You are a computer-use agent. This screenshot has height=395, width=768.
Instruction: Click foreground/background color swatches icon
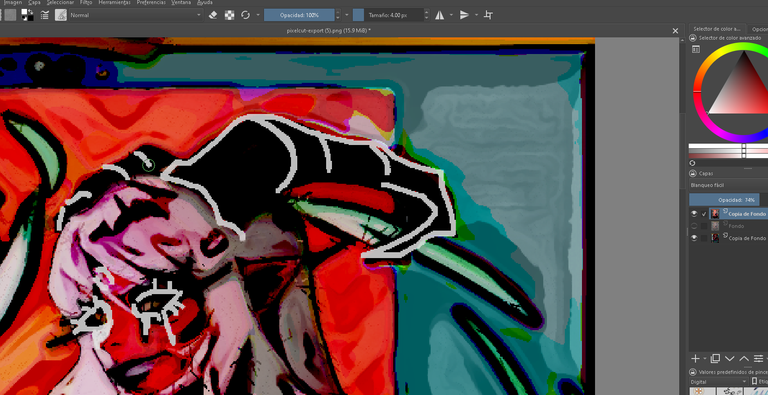click(27, 15)
